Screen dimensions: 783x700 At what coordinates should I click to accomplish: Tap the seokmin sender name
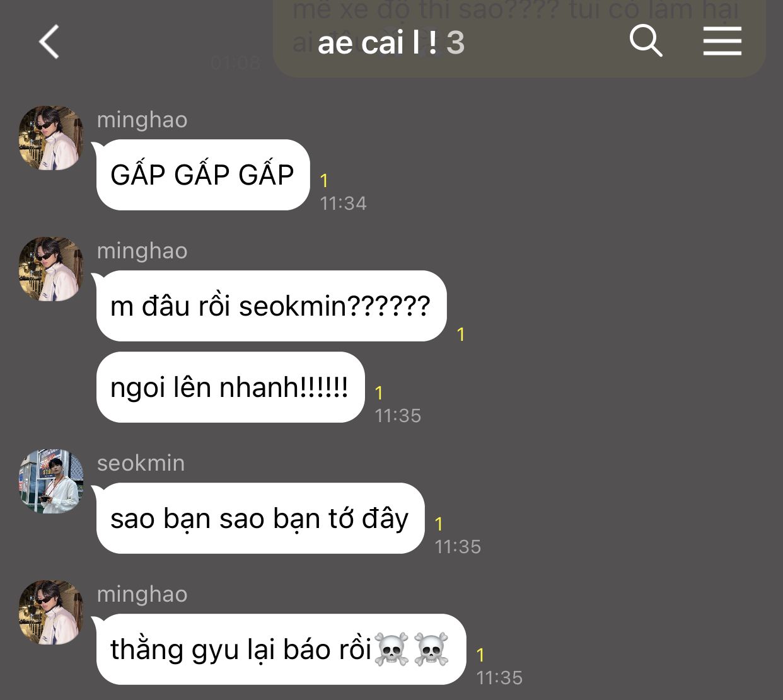(x=141, y=463)
